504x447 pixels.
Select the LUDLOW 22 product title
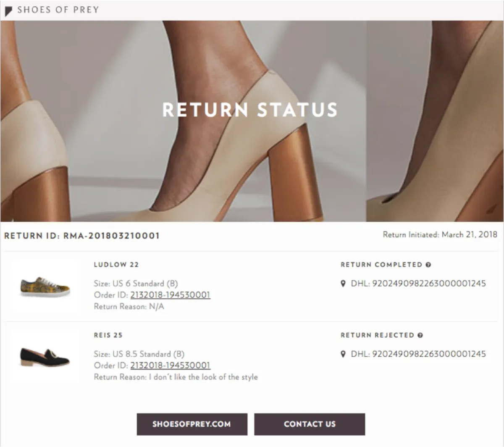tap(116, 265)
